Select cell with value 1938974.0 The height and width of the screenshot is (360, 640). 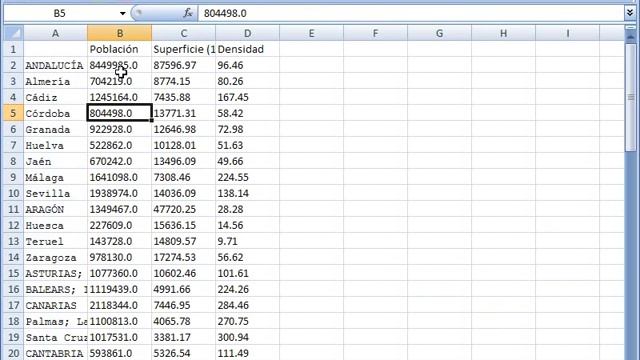point(120,193)
